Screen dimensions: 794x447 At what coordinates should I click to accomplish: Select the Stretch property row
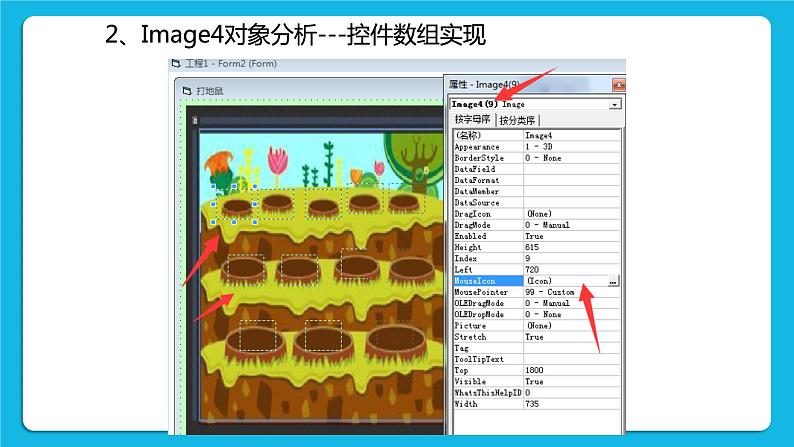537,337
